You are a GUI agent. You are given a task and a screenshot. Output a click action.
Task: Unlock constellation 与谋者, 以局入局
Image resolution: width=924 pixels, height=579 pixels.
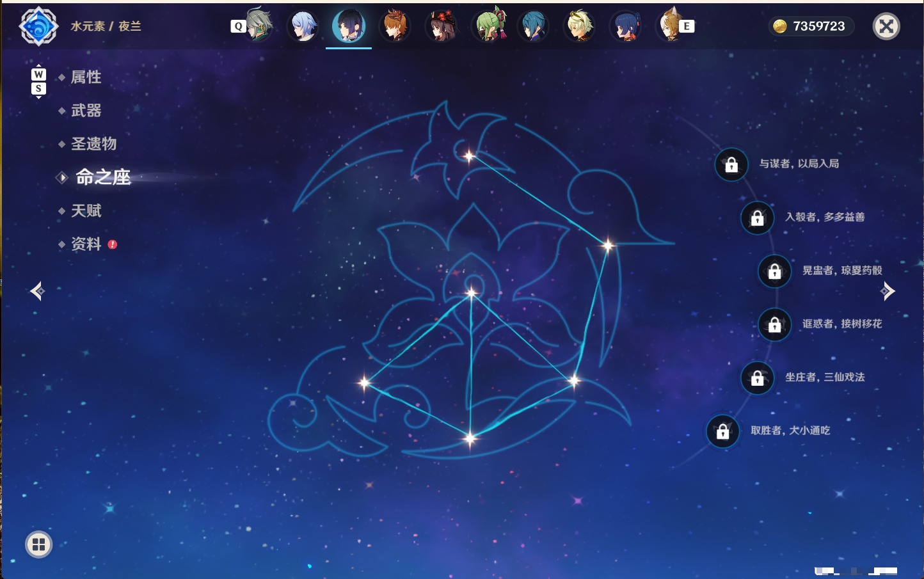click(731, 164)
